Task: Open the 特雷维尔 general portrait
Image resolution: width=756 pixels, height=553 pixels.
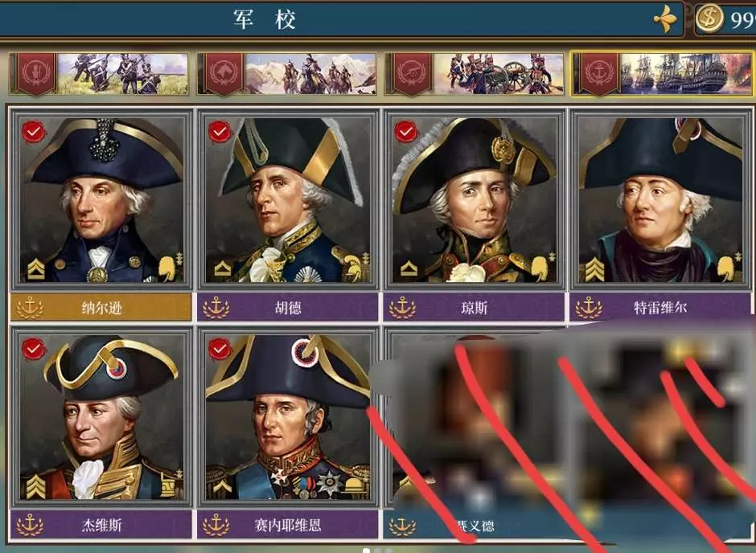Action: click(x=660, y=199)
